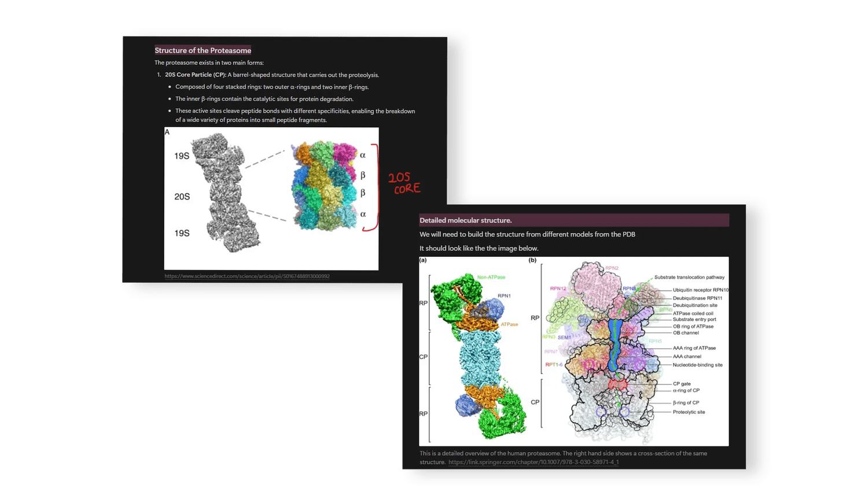Click the 'Nucleotide-binding site' label
Screen dimensions: 868x488
(x=697, y=365)
